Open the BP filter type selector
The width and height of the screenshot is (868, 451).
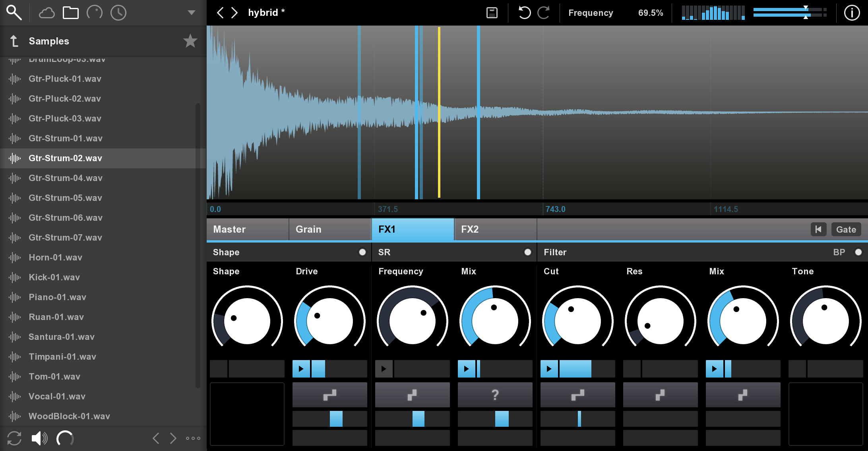point(839,252)
